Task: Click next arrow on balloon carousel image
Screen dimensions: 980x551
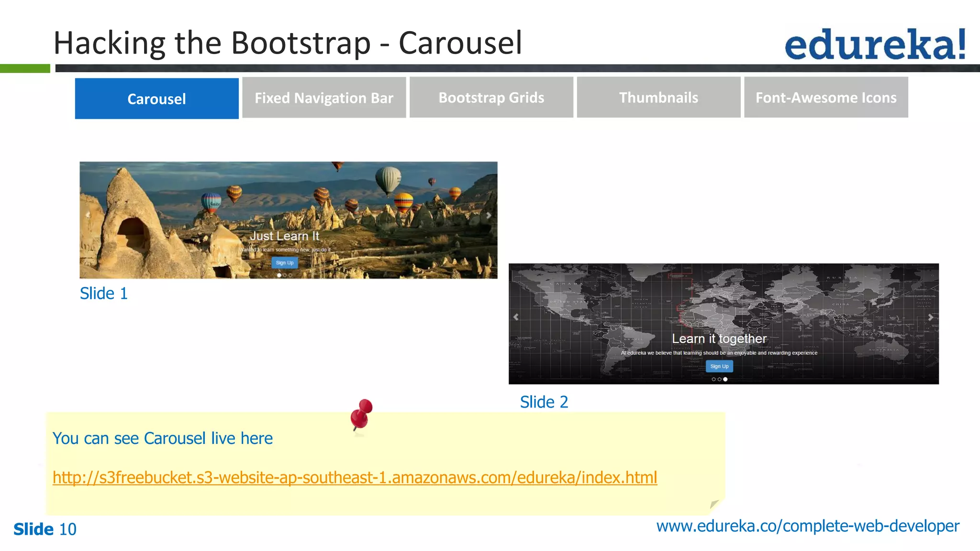Action: coord(488,216)
